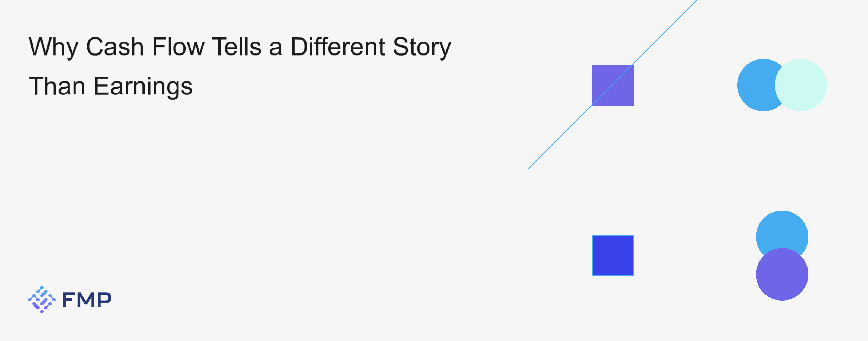This screenshot has width=868, height=341.
Task: Click the dark blue square with light border
Action: [612, 256]
